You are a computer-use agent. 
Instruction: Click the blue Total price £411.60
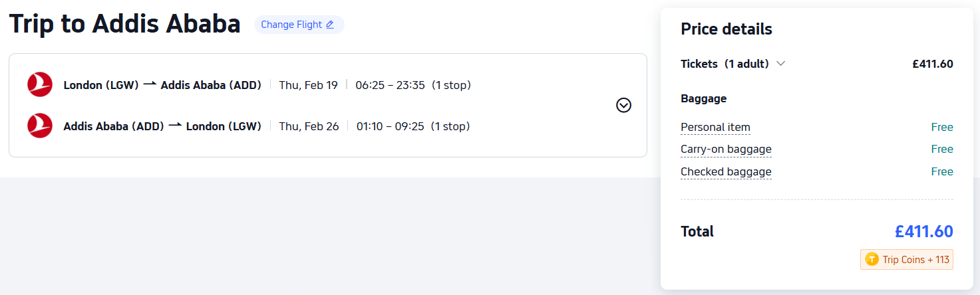(923, 231)
